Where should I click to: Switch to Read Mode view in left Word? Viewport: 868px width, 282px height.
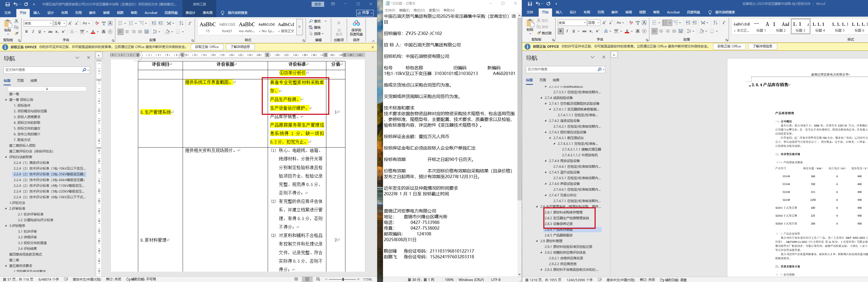coord(296,279)
